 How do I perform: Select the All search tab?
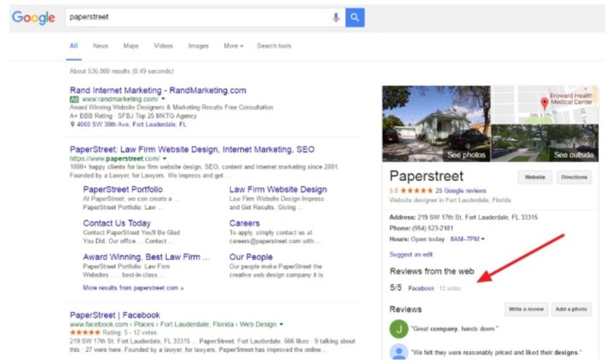tap(73, 46)
